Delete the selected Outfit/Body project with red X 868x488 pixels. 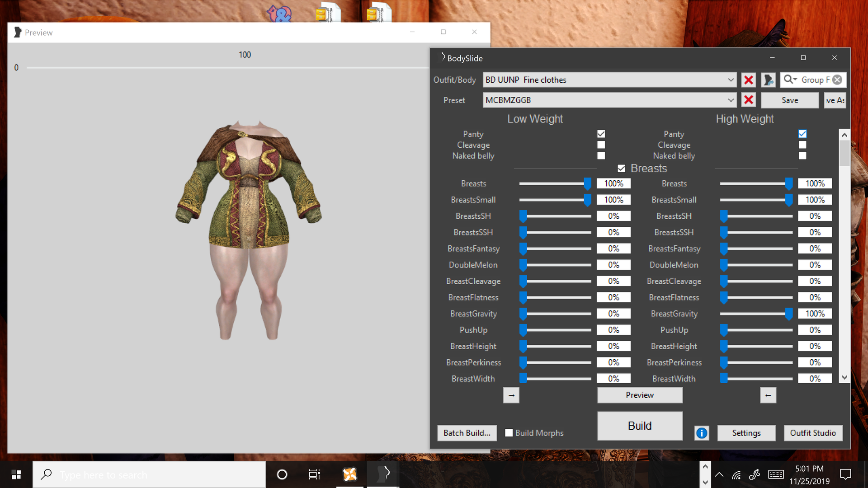[749, 80]
